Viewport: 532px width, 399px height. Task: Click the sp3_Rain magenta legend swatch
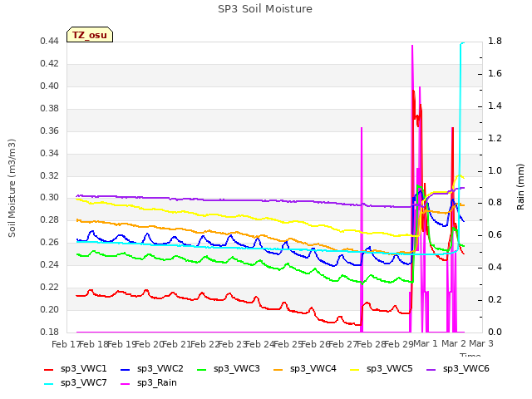click(126, 384)
